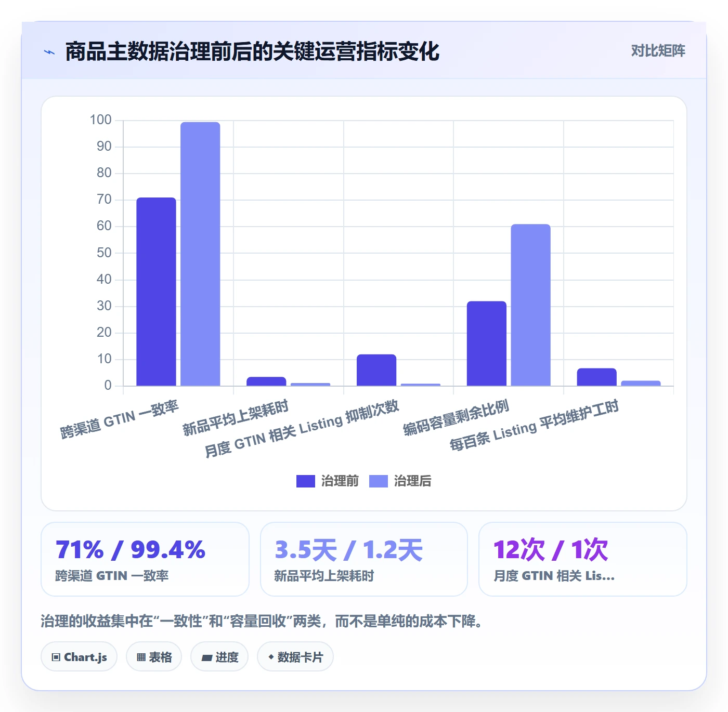728x712 pixels.
Task: Click the 100 y-axis tick label
Action: [101, 120]
